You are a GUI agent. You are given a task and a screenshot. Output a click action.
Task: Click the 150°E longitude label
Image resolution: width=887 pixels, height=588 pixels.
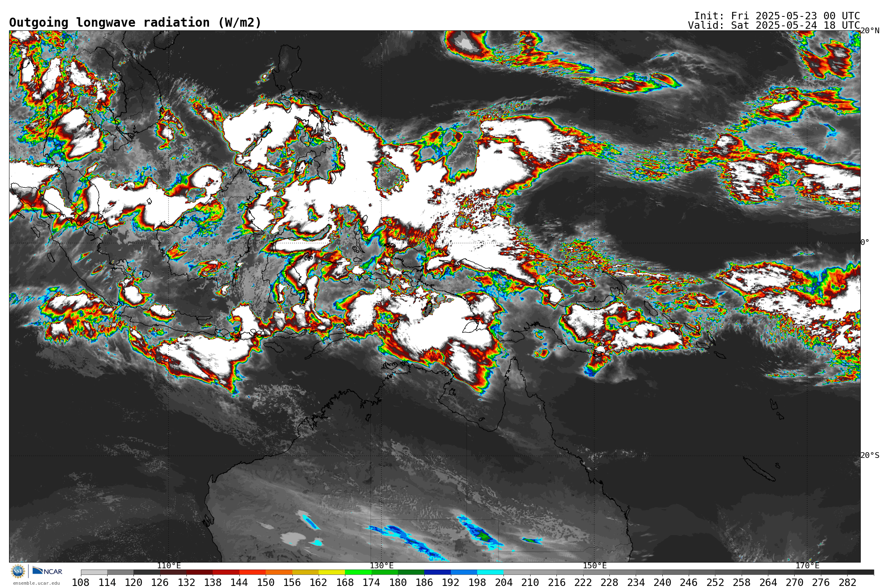tap(595, 565)
